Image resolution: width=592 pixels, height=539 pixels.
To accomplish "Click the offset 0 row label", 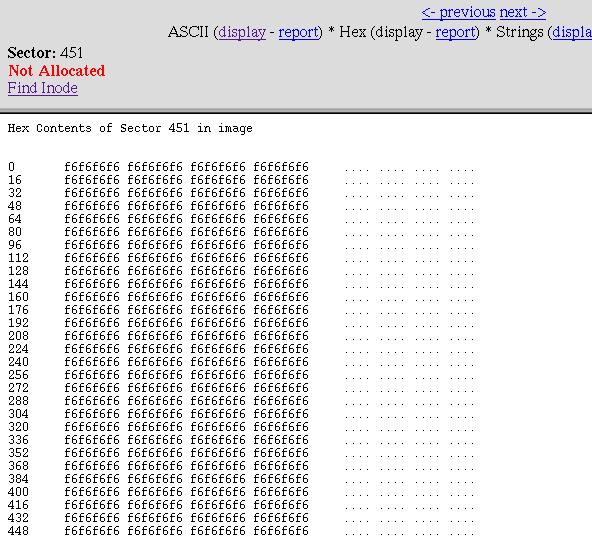I will point(12,167).
